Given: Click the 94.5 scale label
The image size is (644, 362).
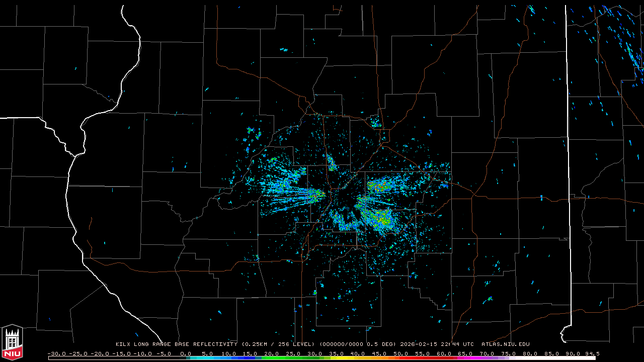Looking at the screenshot, I should click(592, 354).
